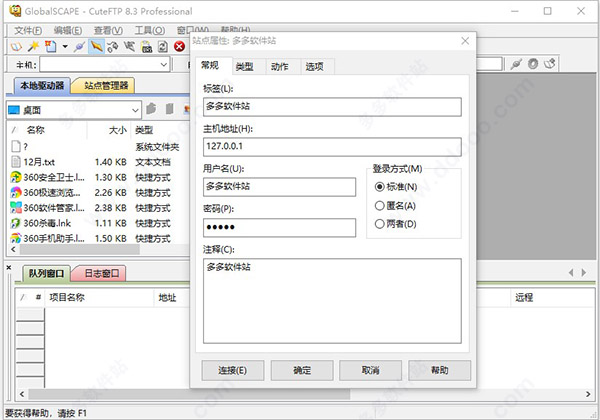Click the 12月.txt file icon
Image resolution: width=600 pixels, height=420 pixels.
point(16,162)
